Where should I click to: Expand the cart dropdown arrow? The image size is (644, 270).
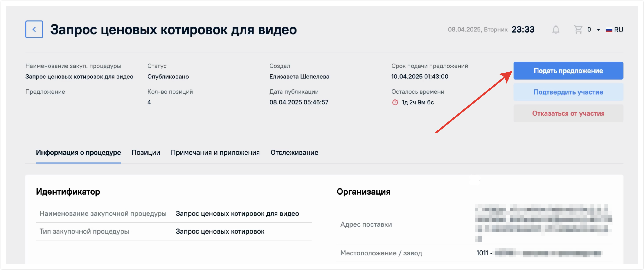click(599, 30)
